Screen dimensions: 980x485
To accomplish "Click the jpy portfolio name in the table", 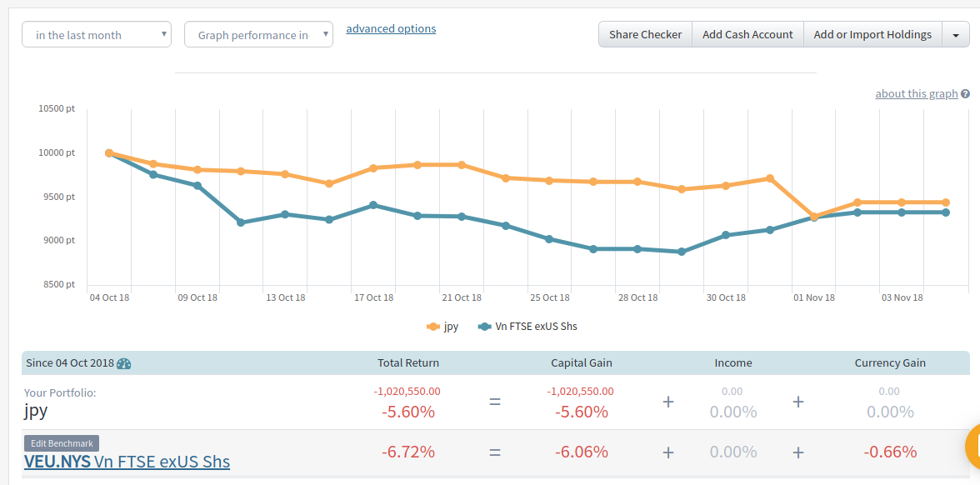I will pos(37,410).
